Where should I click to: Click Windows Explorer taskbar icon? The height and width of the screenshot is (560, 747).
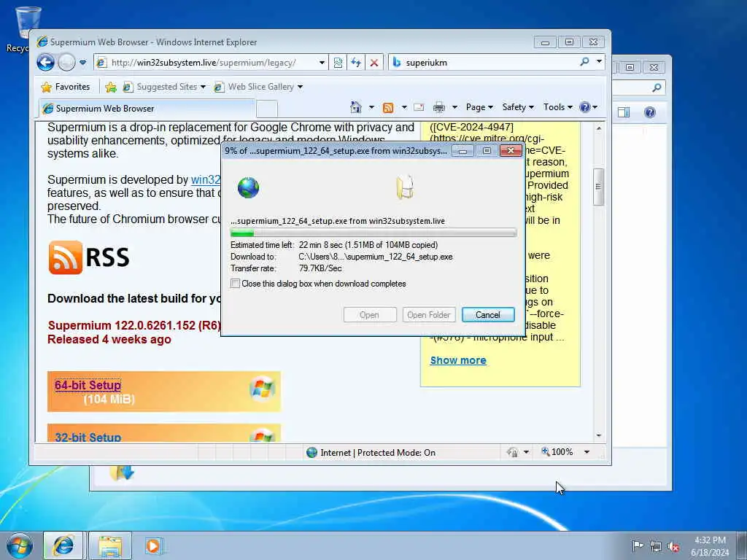(110, 545)
